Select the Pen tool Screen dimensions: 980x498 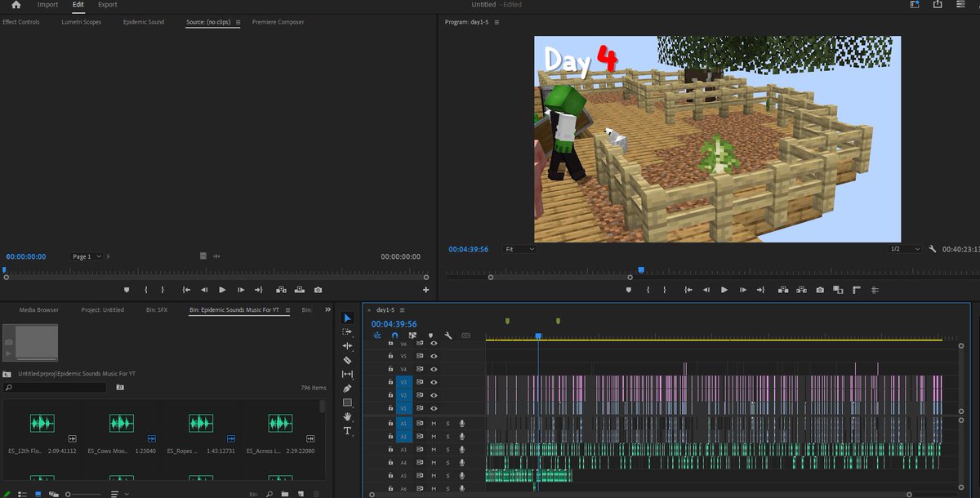click(347, 389)
